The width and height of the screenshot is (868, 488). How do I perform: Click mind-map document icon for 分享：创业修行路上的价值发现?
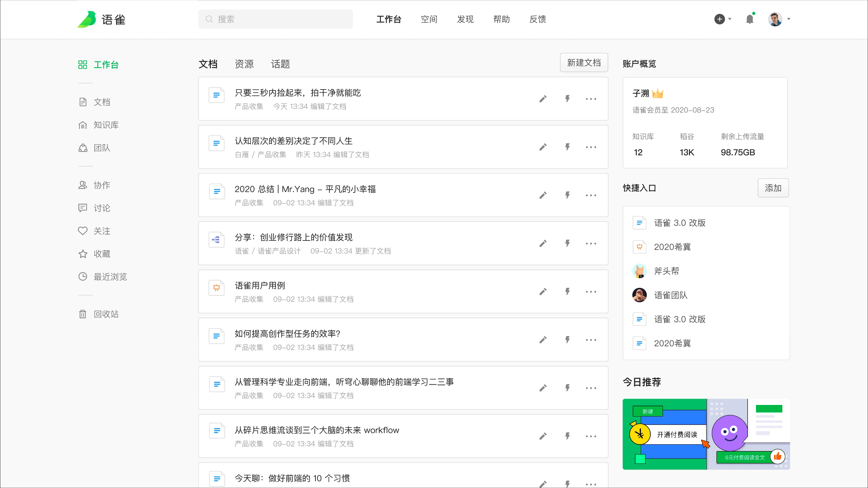coord(216,240)
